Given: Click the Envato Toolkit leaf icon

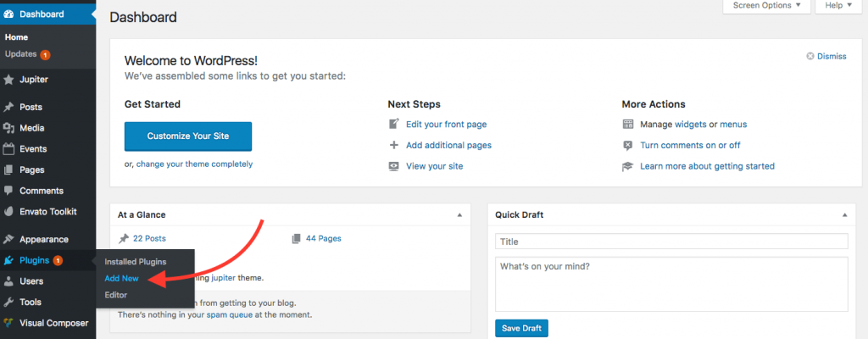Looking at the screenshot, I should click(x=8, y=212).
